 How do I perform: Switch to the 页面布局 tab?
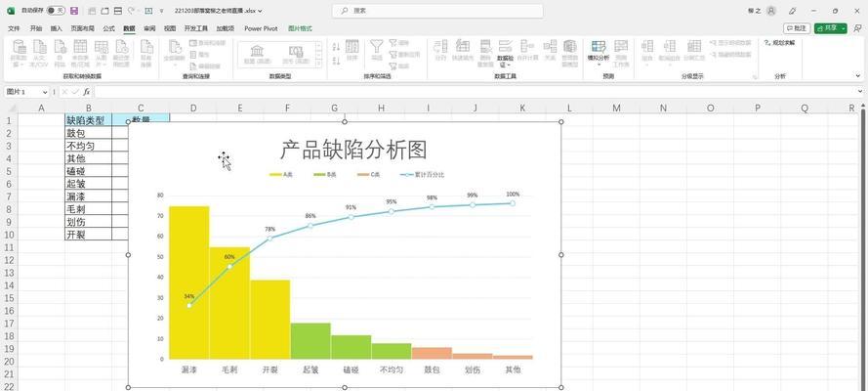pos(82,28)
